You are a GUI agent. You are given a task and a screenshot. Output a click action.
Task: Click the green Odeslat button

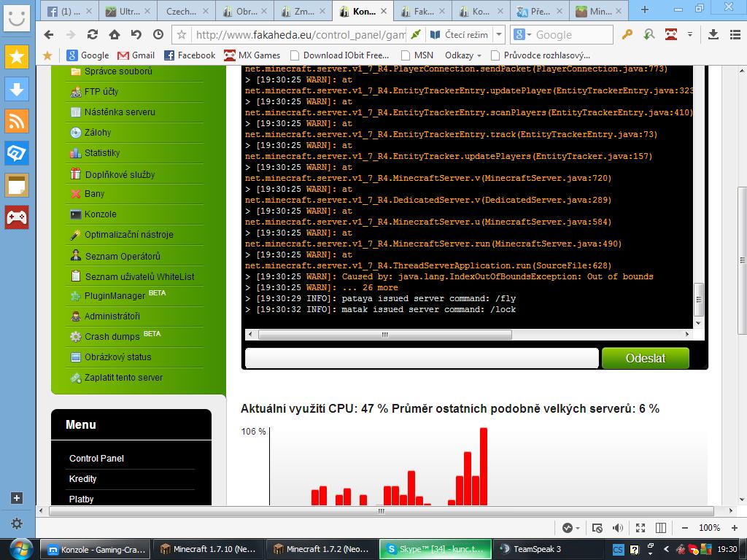646,358
